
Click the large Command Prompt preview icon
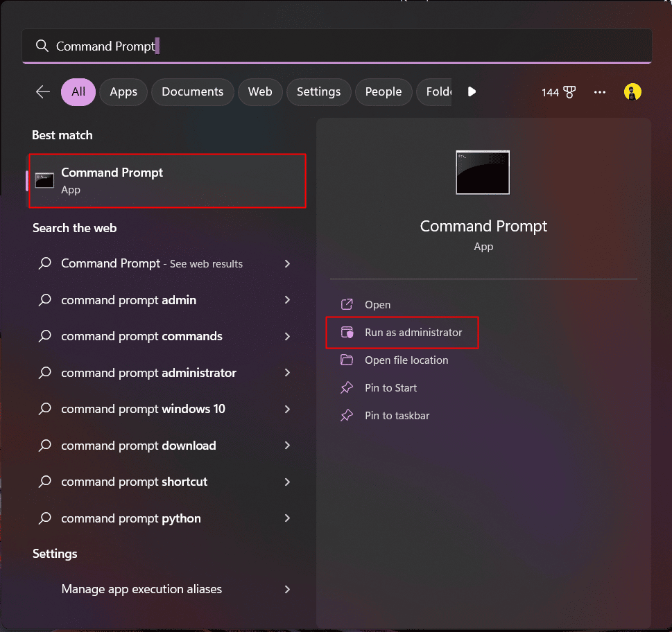pyautogui.click(x=483, y=173)
